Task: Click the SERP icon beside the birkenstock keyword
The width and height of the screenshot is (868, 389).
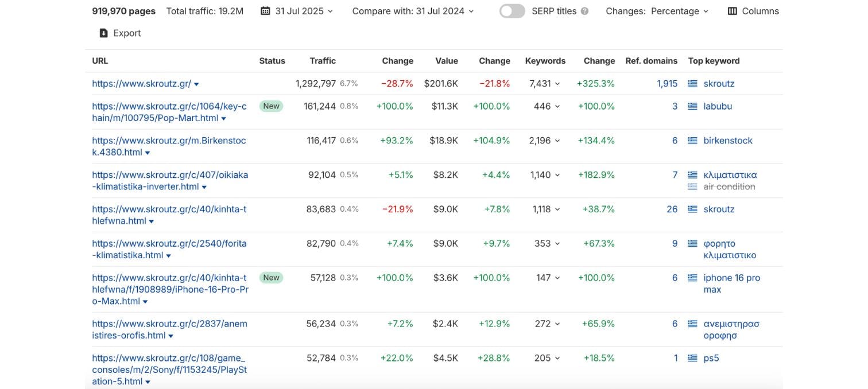Action: pos(692,141)
